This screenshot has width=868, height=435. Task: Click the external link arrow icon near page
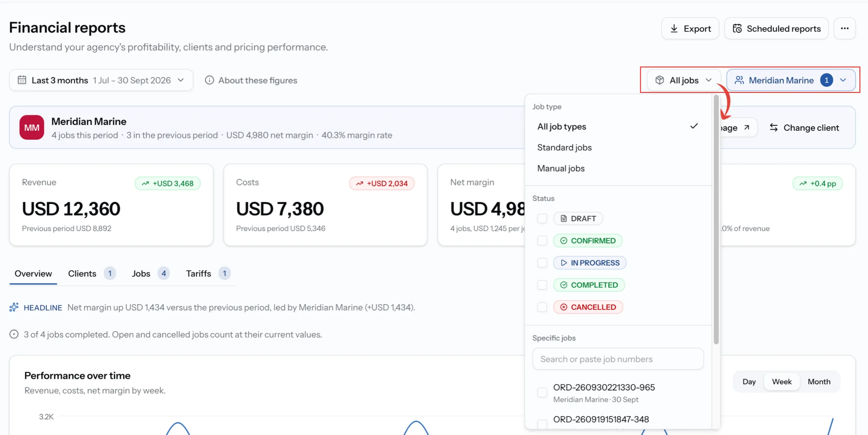[x=747, y=127]
